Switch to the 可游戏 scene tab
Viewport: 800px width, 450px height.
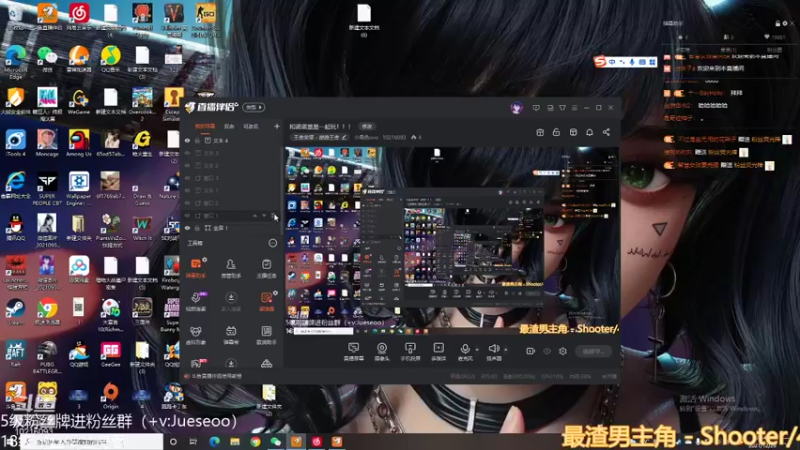[x=251, y=127]
